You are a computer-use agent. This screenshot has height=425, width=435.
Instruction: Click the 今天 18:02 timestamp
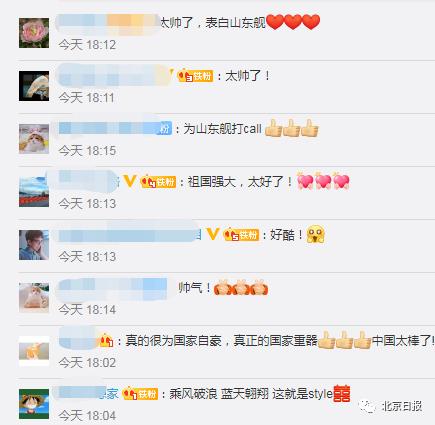[87, 363]
